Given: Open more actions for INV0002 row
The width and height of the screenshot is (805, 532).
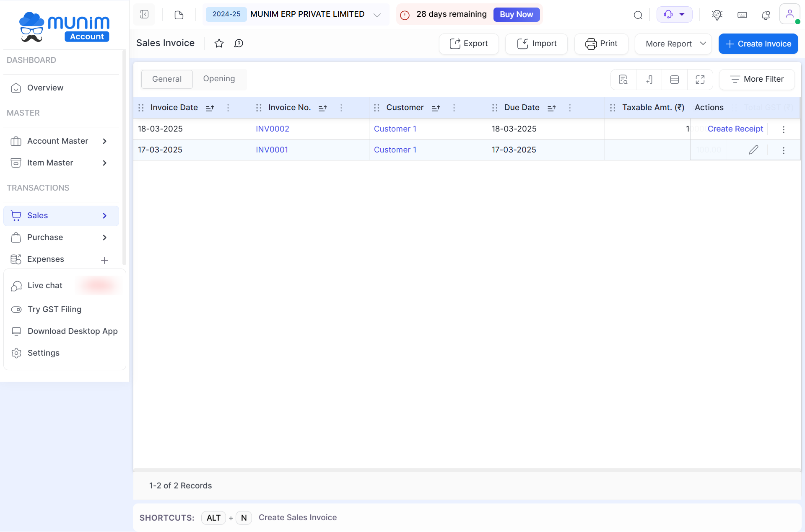Looking at the screenshot, I should [x=784, y=129].
